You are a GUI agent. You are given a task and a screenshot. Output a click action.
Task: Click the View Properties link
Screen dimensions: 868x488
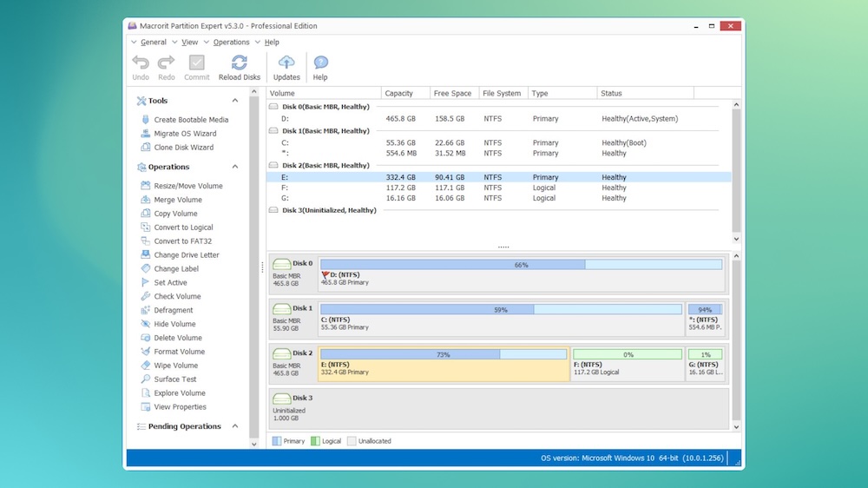coord(181,407)
